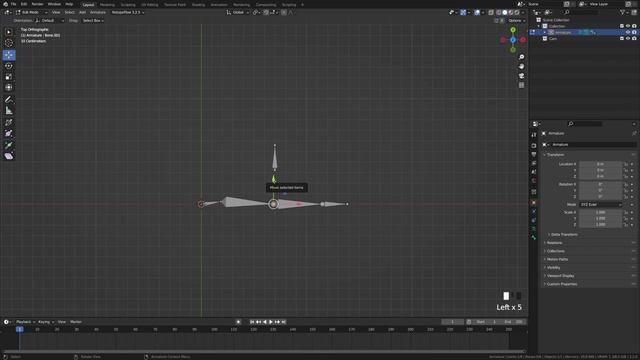Switch orthographic/perspective grid icon
This screenshot has height=360, width=640.
[x=521, y=85]
